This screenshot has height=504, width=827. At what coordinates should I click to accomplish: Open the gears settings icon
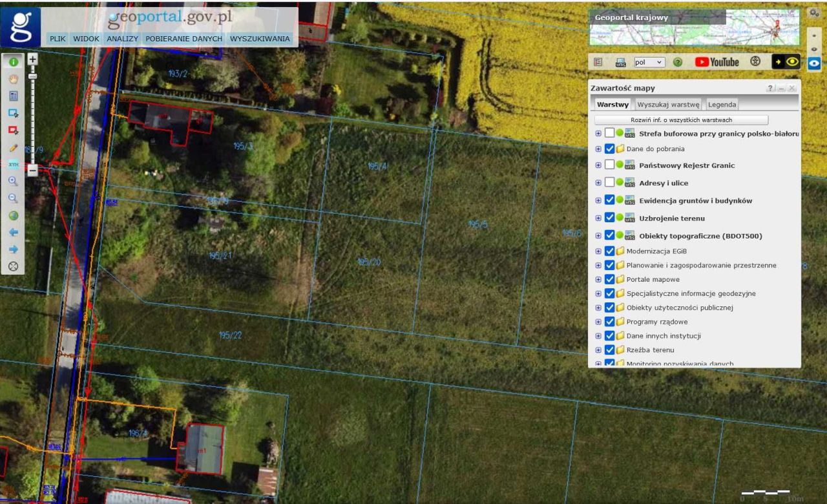coord(815,12)
